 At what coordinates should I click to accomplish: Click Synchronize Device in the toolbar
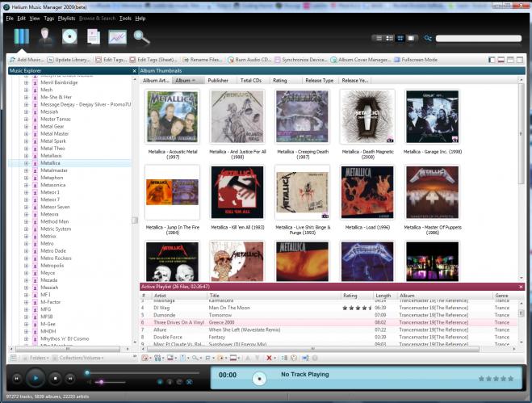pyautogui.click(x=301, y=60)
